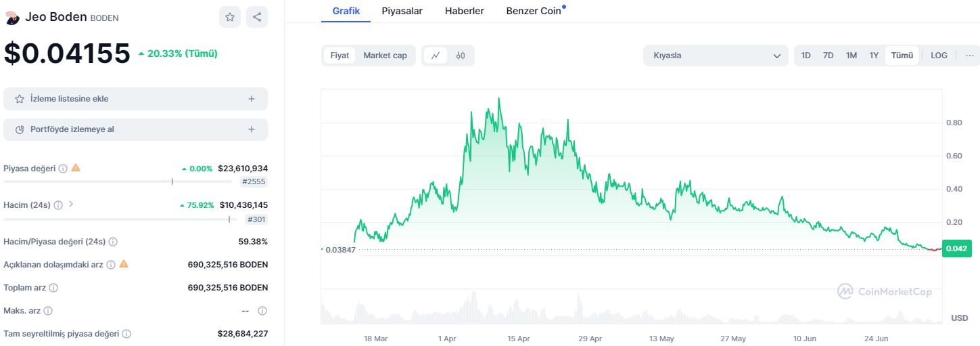Click info icon next to Toplam arz
The image size is (980, 346).
click(53, 288)
